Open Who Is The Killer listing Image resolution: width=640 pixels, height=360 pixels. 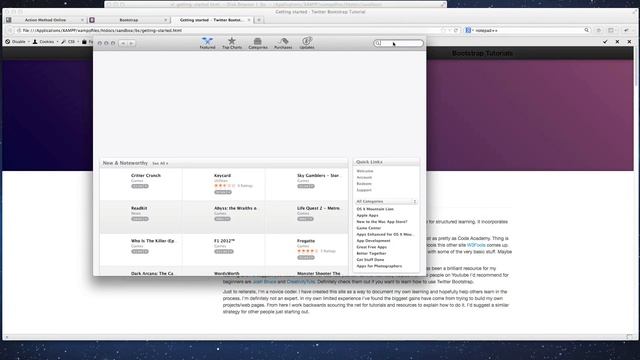click(152, 241)
